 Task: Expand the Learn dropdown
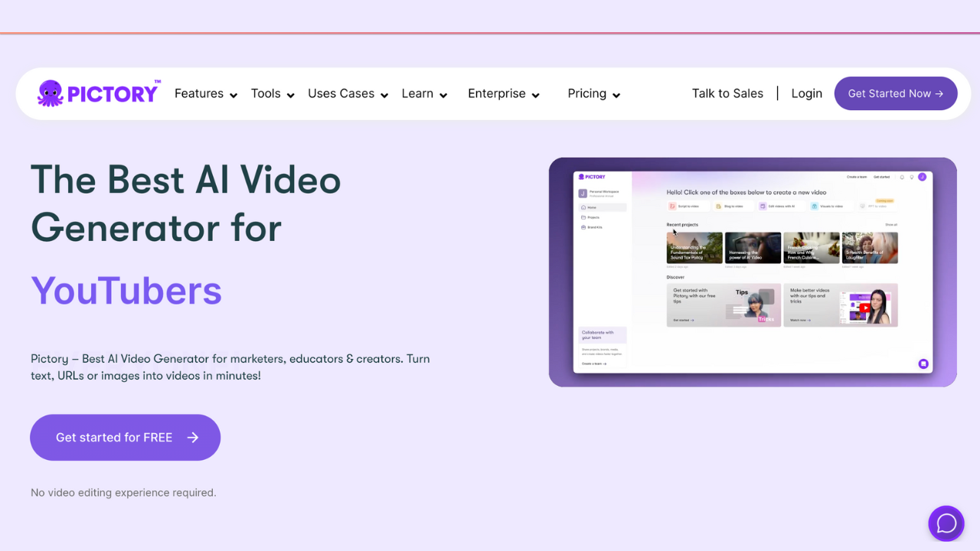[x=424, y=94]
